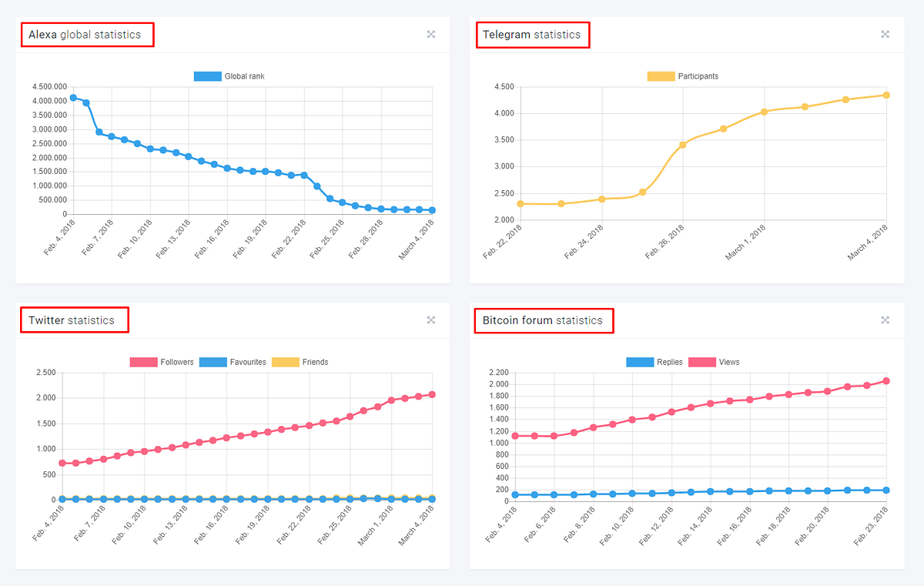924x586 pixels.
Task: Select the Bitcoin forum statistics title
Action: click(x=543, y=320)
